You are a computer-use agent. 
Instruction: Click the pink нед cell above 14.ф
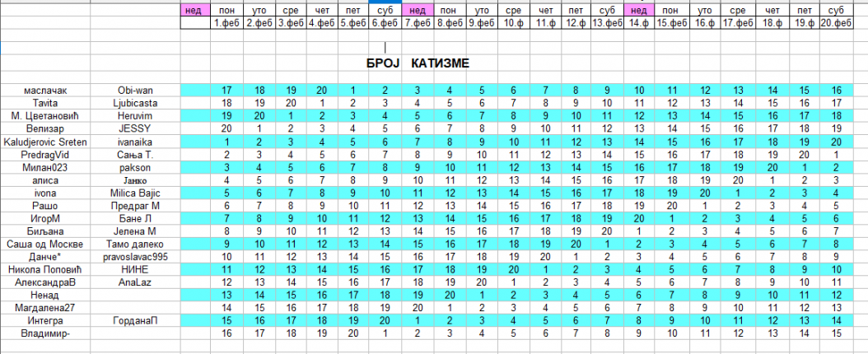(639, 10)
